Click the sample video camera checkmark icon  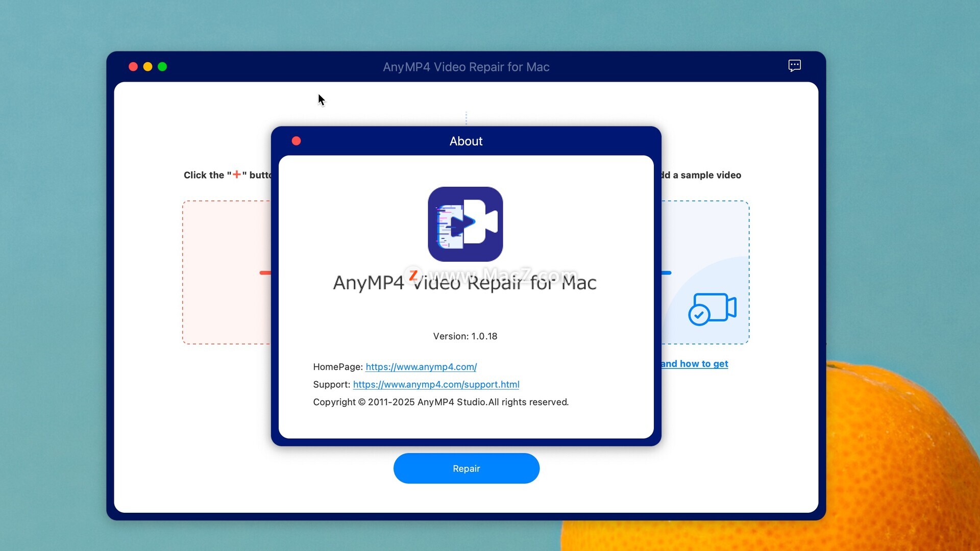[712, 309]
